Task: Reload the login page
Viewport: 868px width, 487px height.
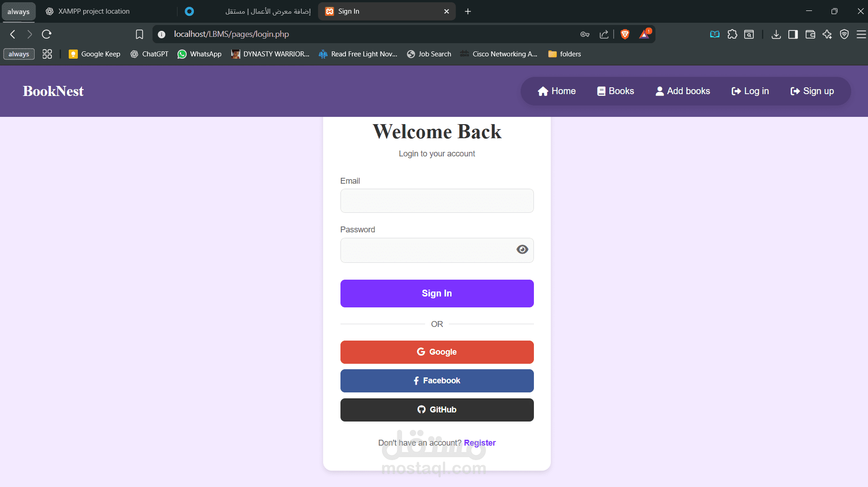Action: [x=46, y=34]
